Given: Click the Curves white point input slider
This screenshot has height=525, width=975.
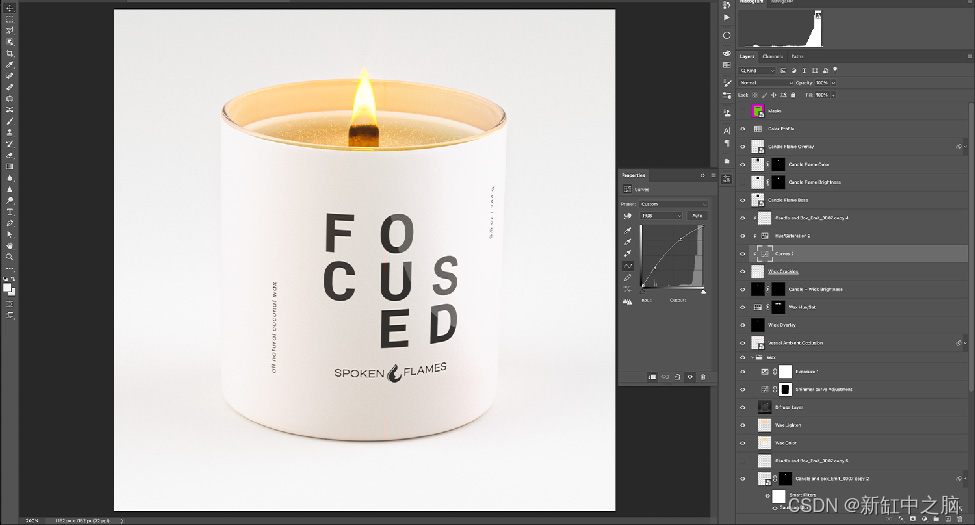Looking at the screenshot, I should coord(703,291).
